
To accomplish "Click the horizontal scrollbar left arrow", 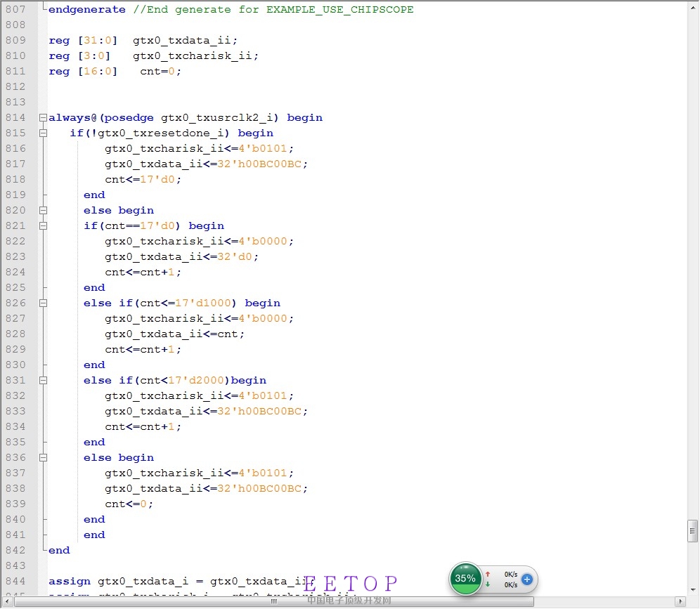I will click(8, 602).
